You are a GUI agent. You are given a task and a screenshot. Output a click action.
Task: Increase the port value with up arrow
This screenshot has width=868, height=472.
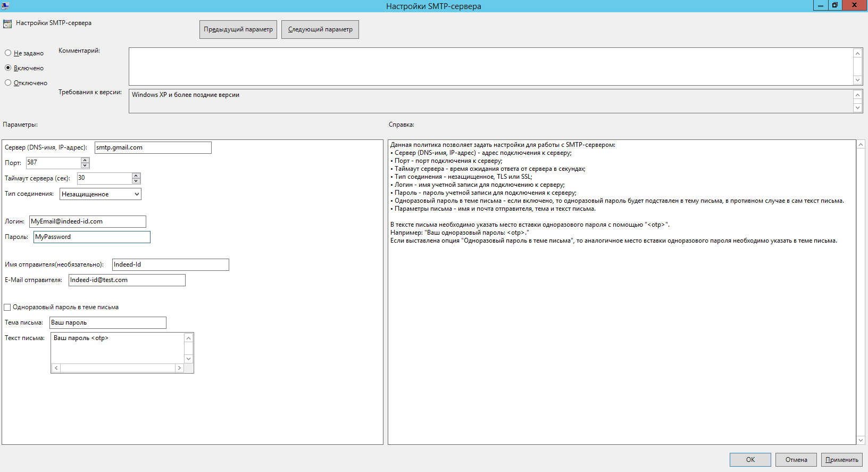(x=85, y=160)
